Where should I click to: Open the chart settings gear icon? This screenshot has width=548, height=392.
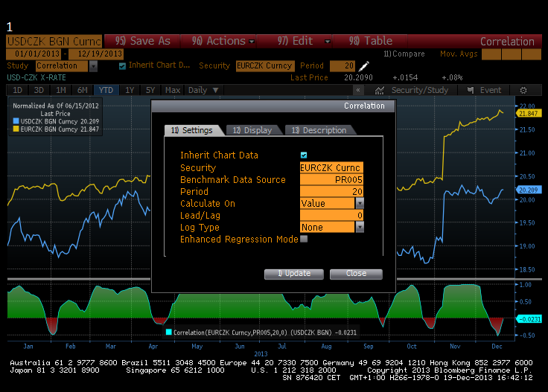click(x=523, y=91)
